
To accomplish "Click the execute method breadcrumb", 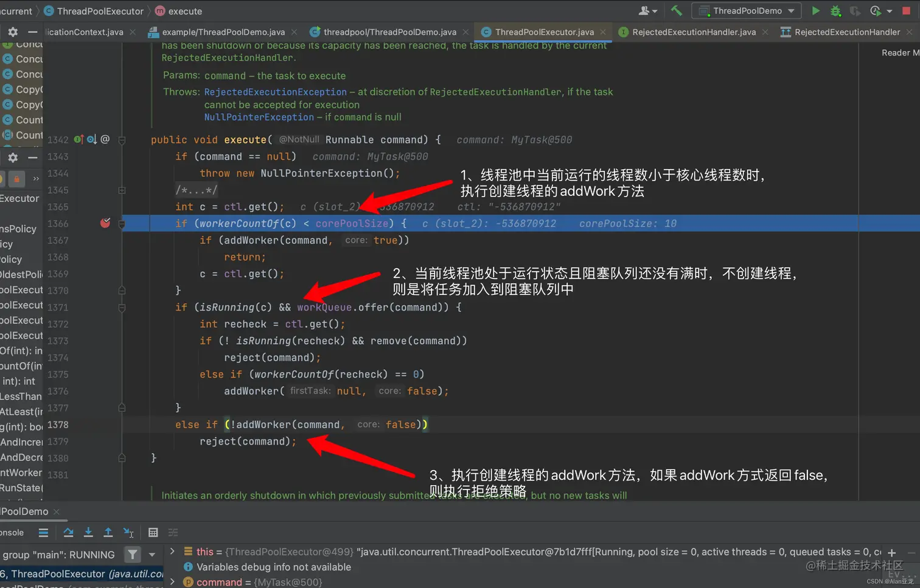I will tap(178, 11).
